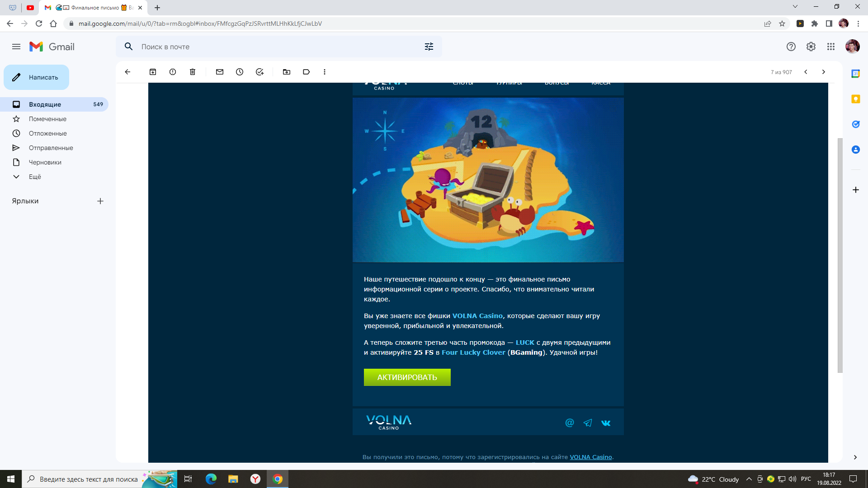Click the email @ icon in footer
Screen dimensions: 868x488
tap(570, 423)
